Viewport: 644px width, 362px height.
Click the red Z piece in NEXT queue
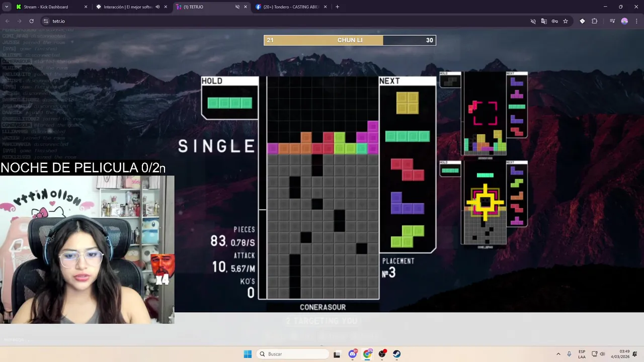coord(408,169)
